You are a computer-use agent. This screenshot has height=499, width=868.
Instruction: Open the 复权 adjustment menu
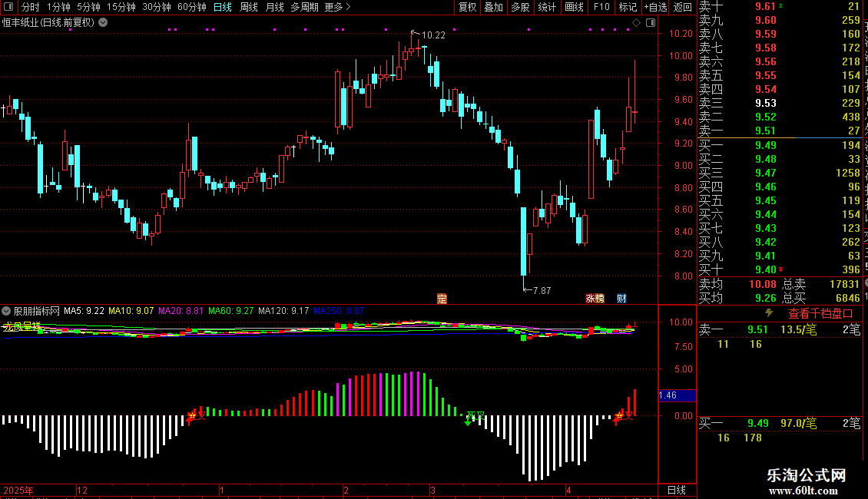click(x=467, y=7)
